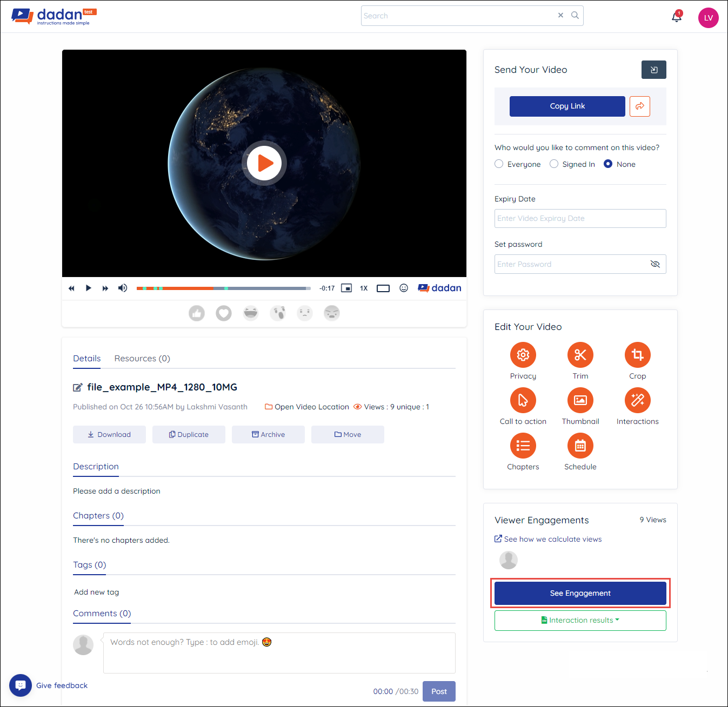
Task: Open Video Location folder link
Action: pos(307,407)
